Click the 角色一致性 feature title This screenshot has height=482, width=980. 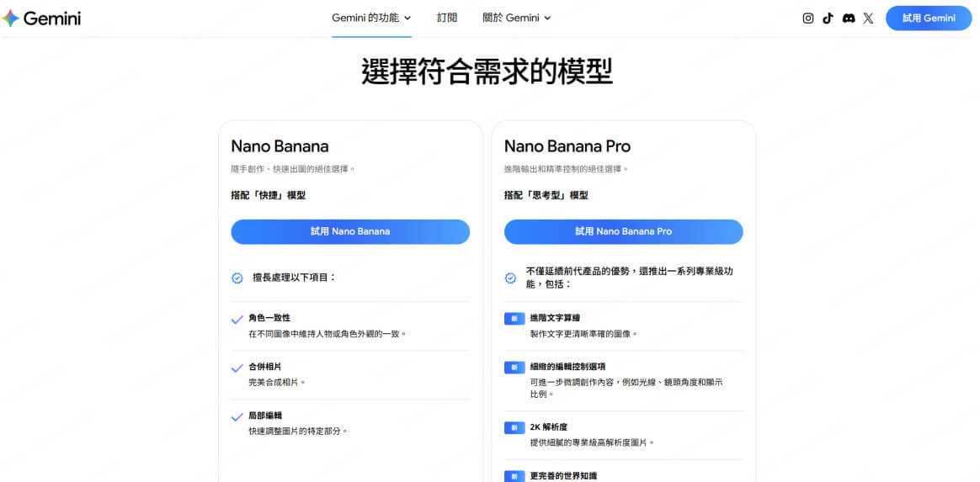click(269, 318)
